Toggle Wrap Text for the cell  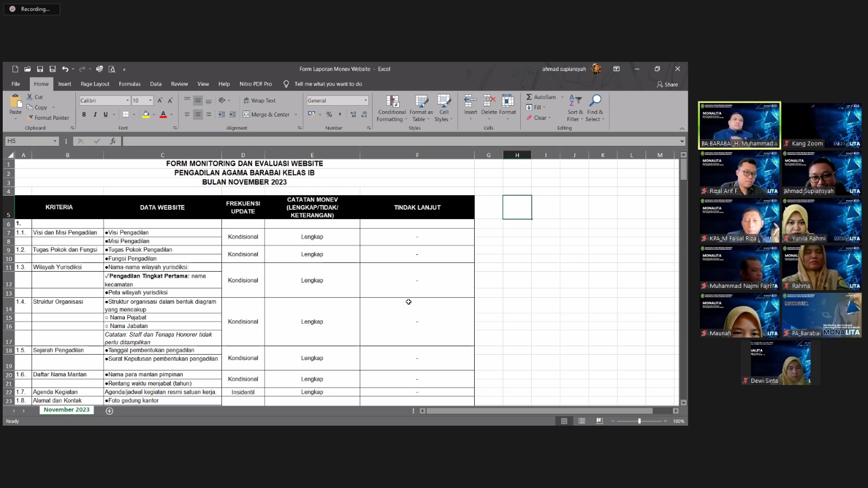pos(260,100)
